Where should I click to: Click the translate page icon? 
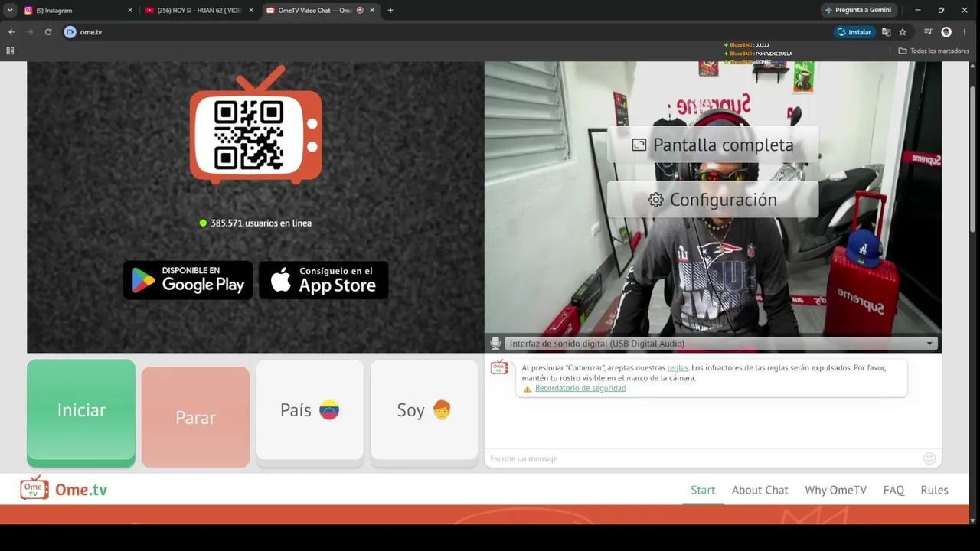tap(886, 32)
